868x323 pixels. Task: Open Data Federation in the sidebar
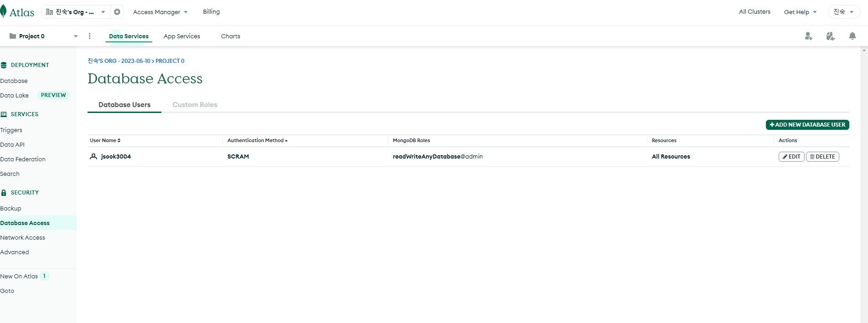pyautogui.click(x=23, y=159)
